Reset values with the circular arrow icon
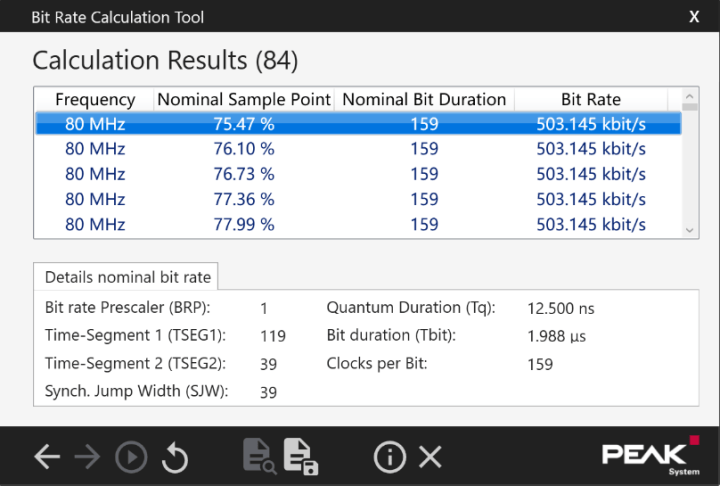720x486 pixels. (175, 457)
